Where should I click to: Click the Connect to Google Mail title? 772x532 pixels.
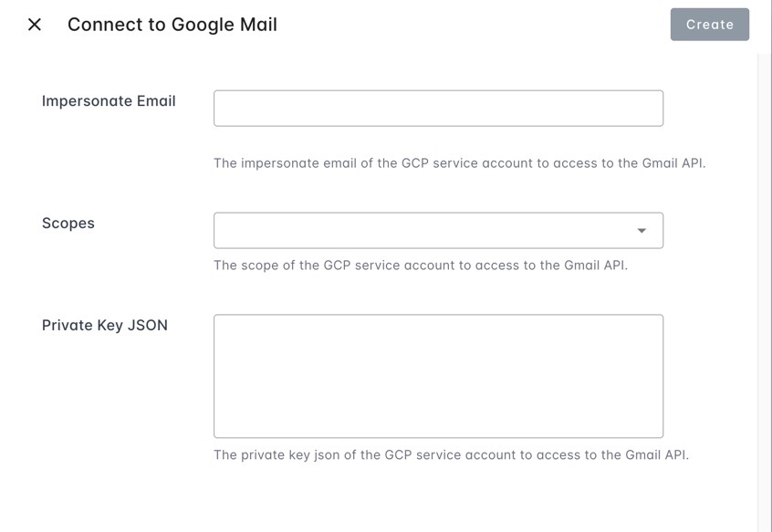coord(172,25)
